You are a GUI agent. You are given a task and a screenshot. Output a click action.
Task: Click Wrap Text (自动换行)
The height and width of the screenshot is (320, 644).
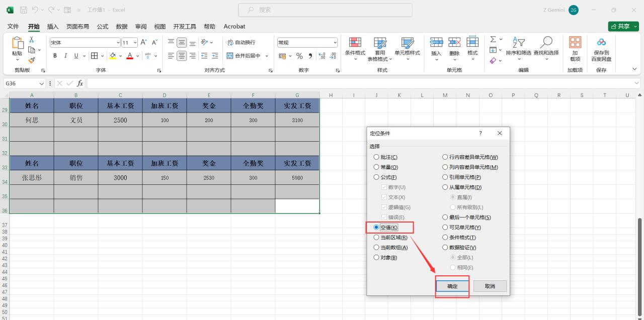(x=241, y=43)
